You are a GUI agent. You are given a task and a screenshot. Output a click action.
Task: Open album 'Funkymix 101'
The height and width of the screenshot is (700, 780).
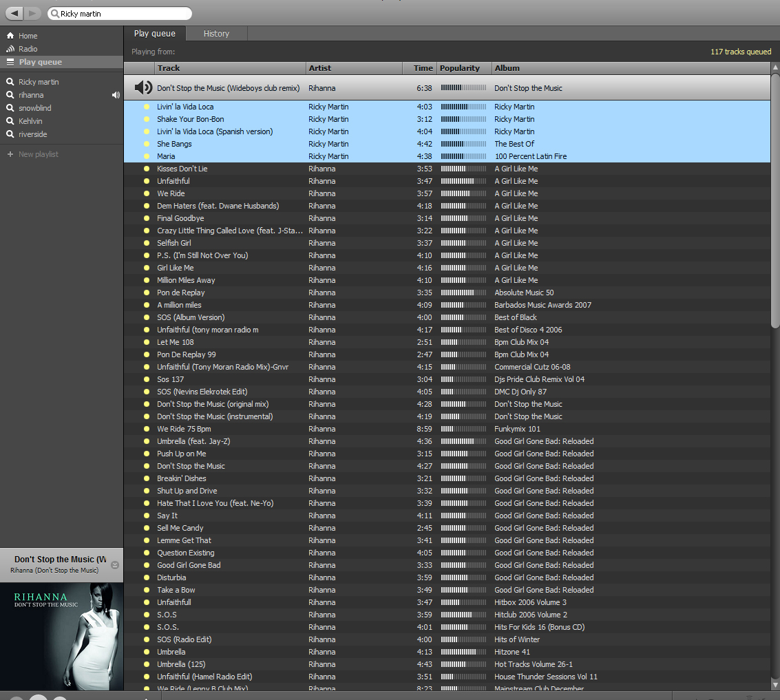(x=517, y=429)
